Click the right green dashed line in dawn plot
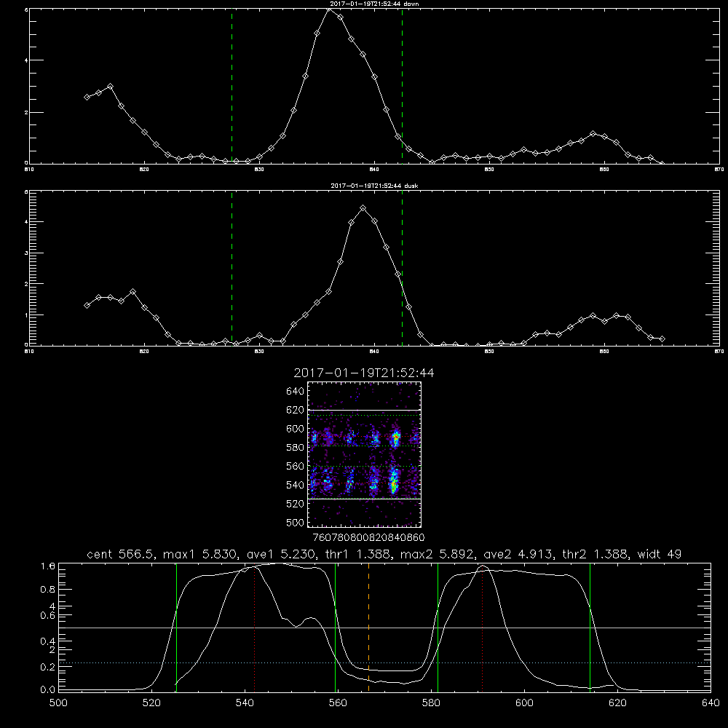This screenshot has height=728, width=728. click(x=402, y=86)
